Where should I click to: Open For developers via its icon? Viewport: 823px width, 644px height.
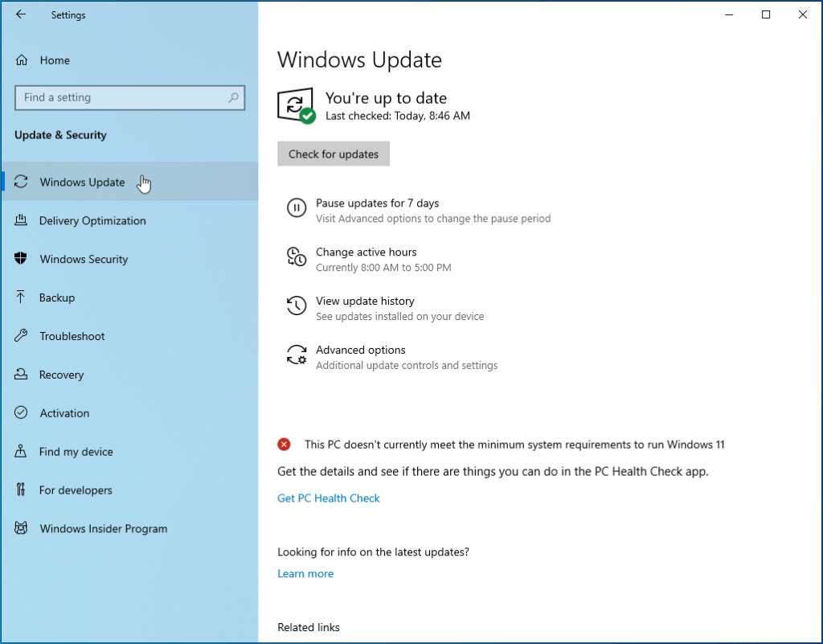(20, 490)
